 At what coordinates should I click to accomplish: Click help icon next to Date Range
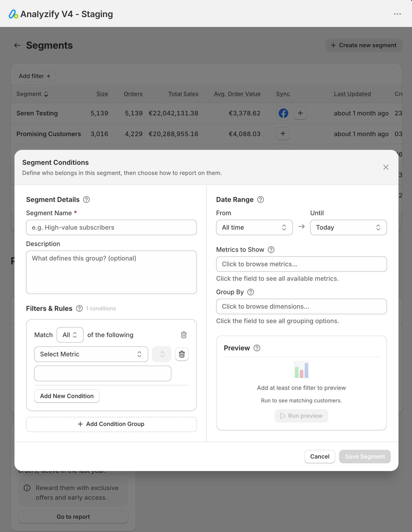click(x=261, y=200)
